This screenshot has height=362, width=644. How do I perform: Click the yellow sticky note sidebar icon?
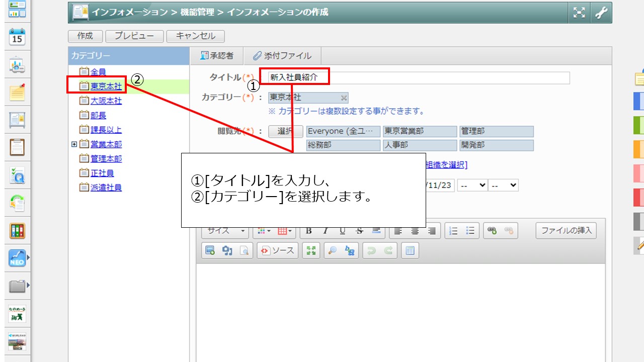click(17, 93)
